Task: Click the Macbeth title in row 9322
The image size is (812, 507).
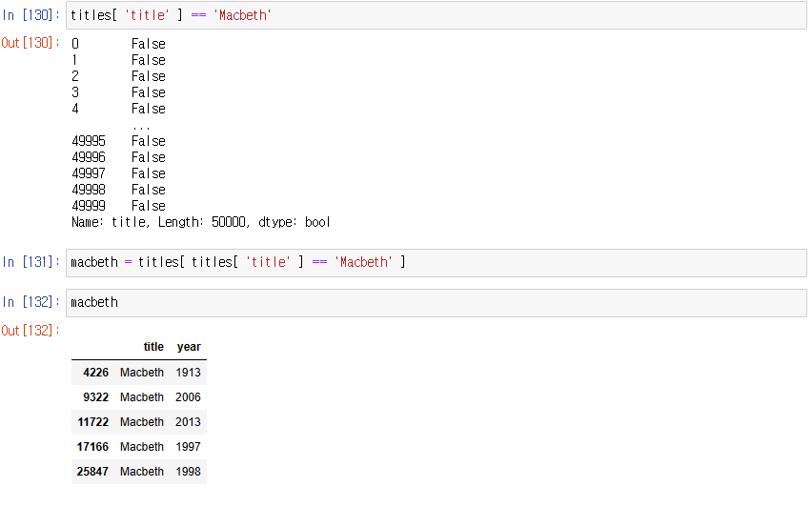Action: coord(142,397)
